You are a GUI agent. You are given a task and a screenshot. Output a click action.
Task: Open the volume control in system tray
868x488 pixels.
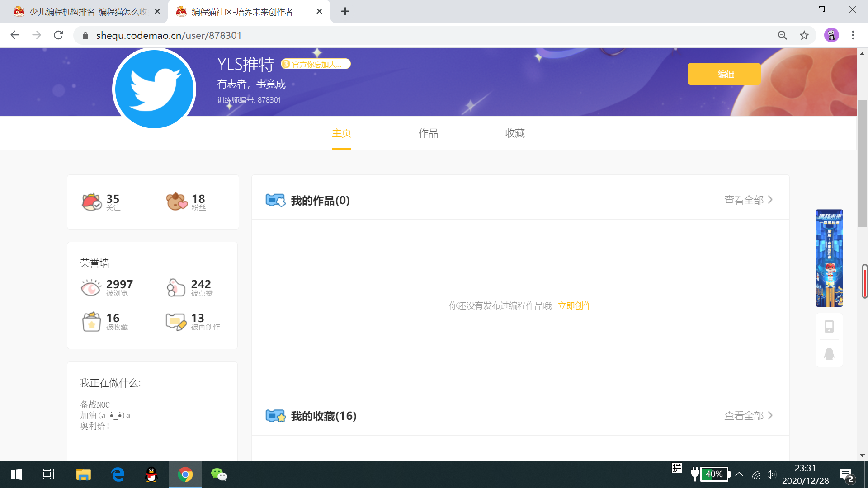point(771,474)
